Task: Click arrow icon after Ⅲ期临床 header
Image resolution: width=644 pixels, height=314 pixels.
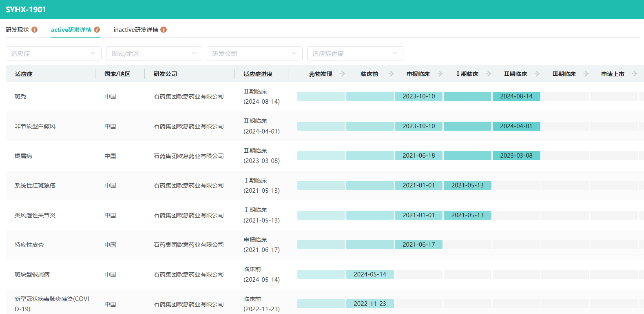Action: [x=586, y=74]
